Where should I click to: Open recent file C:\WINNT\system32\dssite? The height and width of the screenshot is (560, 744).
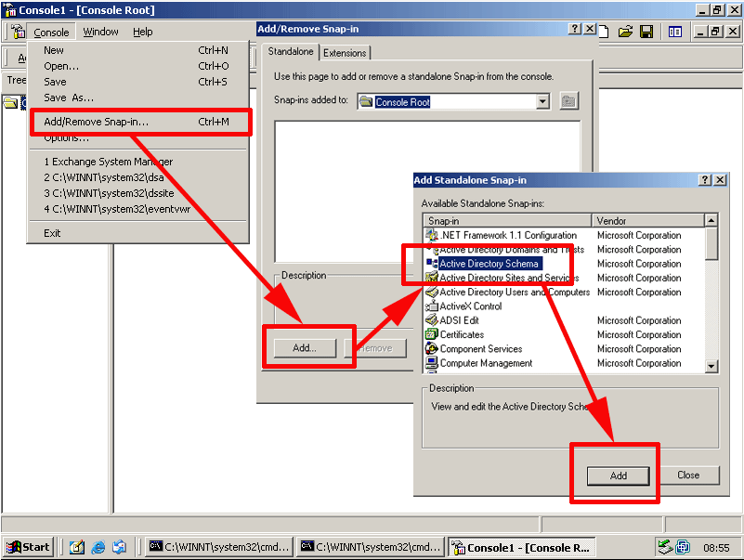tap(137, 193)
